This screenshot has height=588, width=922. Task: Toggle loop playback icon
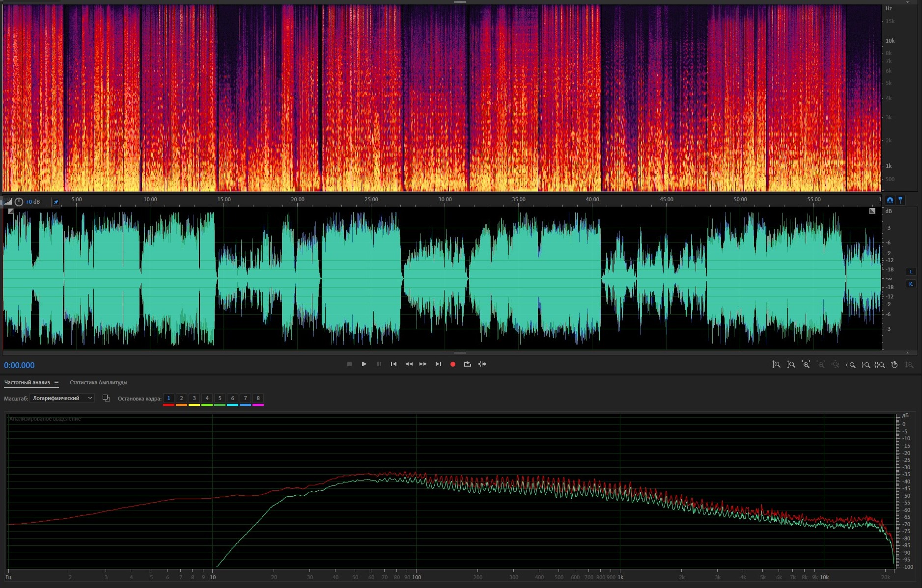click(x=467, y=364)
